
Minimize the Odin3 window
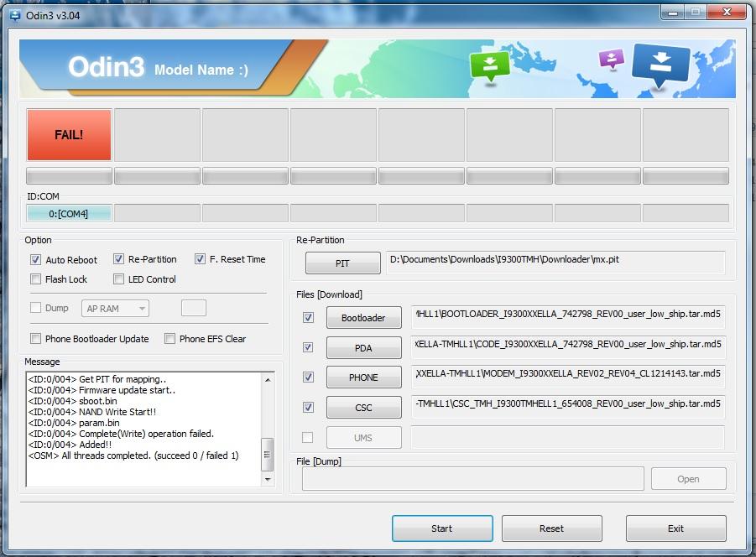click(673, 13)
